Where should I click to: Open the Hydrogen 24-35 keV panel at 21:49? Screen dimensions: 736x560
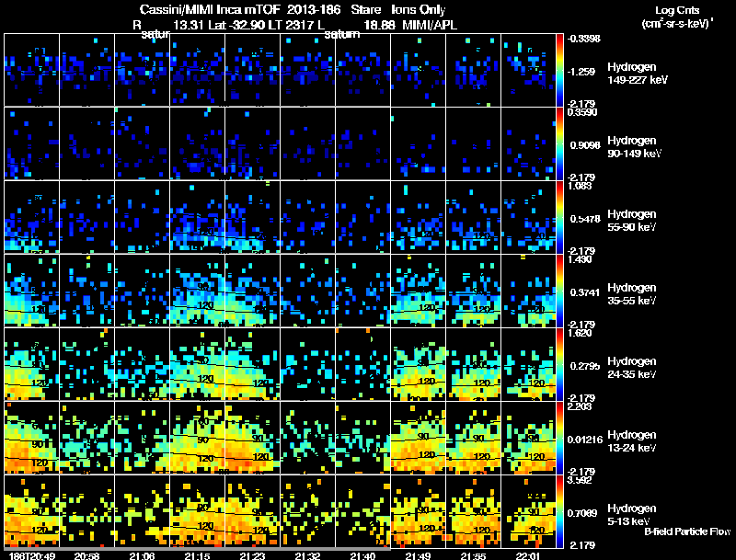pyautogui.click(x=418, y=364)
